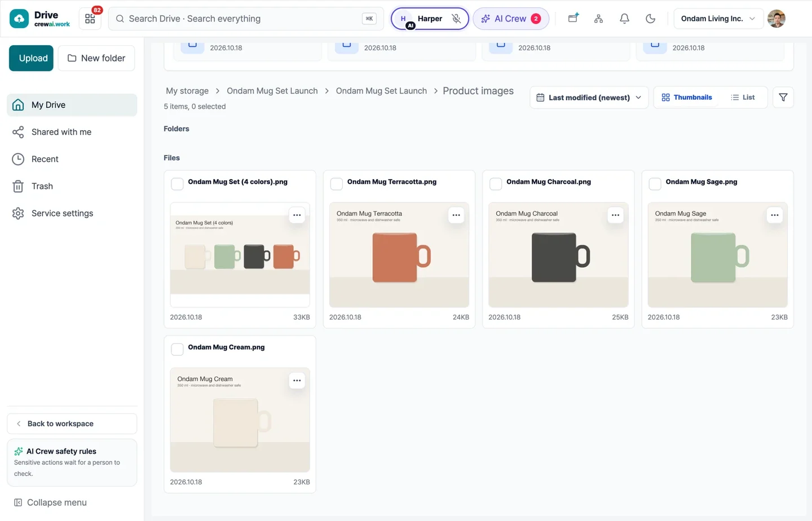Click the calendar-plus icon in top bar
Image resolution: width=812 pixels, height=521 pixels.
coord(573,18)
